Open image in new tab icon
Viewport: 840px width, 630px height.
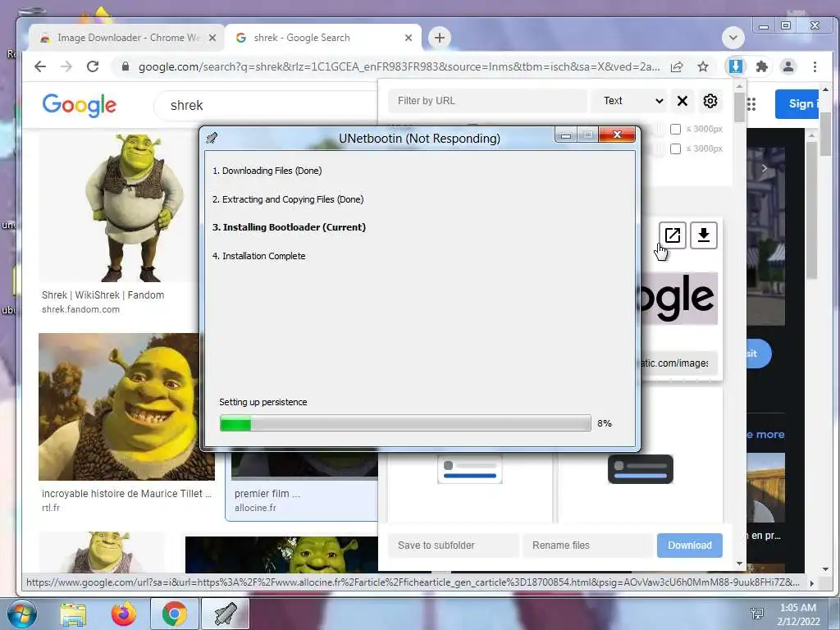(x=673, y=235)
